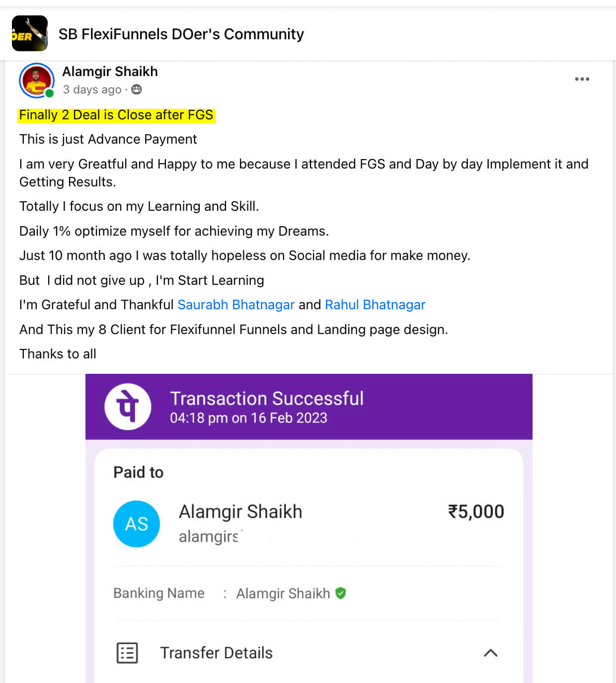
Task: Open Alamgir Shaikh's profile from post author name
Action: (110, 72)
